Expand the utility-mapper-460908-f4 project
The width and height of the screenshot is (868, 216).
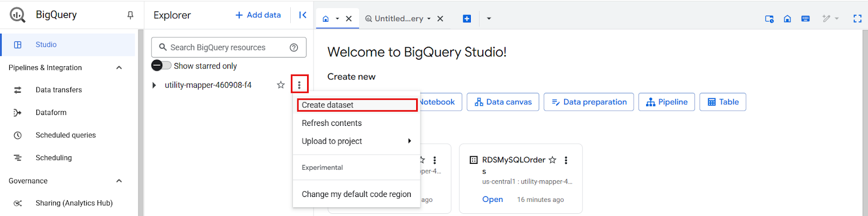click(x=154, y=85)
